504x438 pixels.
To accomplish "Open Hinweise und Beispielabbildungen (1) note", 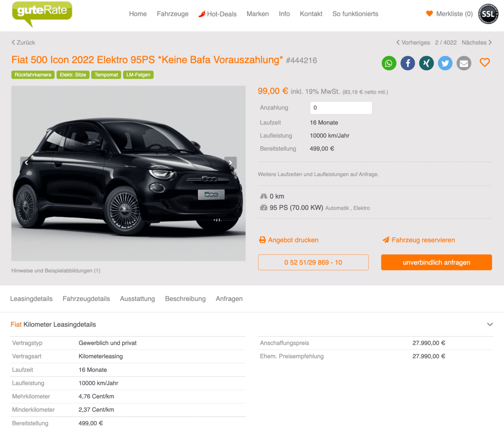I will tap(56, 271).
